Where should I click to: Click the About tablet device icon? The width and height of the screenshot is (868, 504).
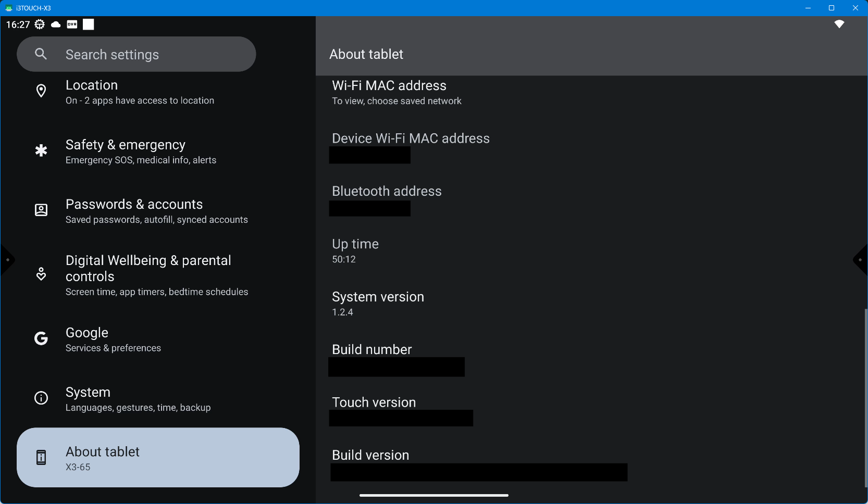(41, 458)
